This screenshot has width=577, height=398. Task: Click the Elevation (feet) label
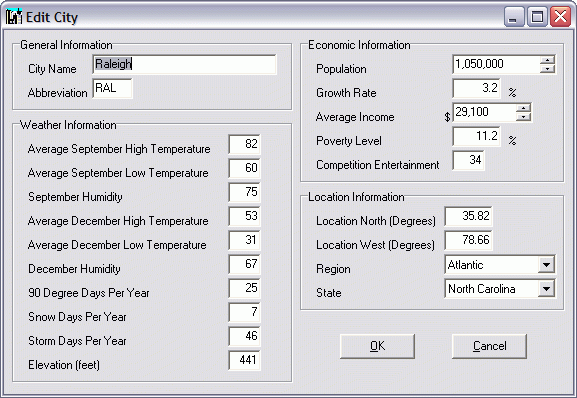[x=64, y=365]
